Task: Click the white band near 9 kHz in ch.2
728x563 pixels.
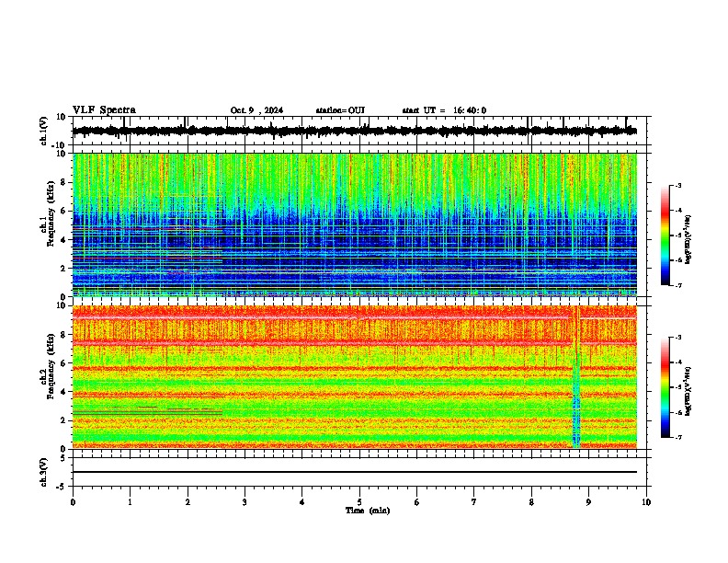Action: [354, 317]
